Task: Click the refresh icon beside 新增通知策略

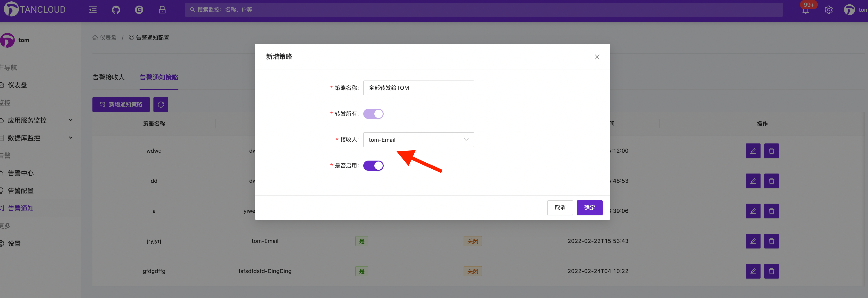Action: 161,105
